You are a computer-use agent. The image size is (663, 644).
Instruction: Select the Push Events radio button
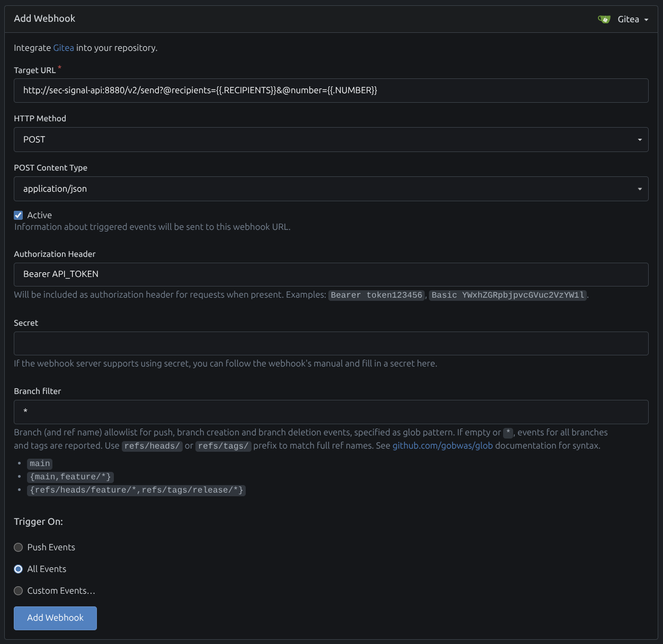point(18,548)
